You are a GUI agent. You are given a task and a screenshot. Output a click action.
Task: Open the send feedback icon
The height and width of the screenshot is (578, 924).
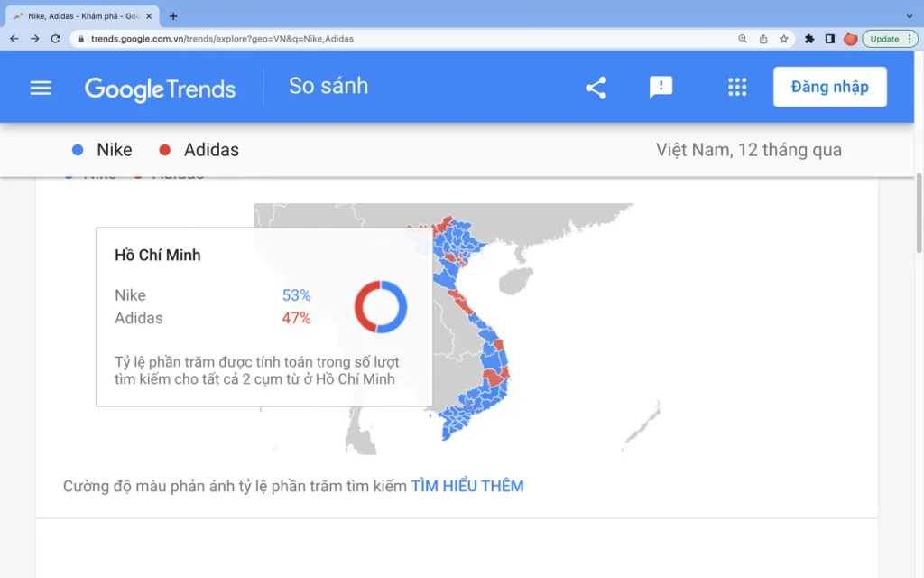tap(661, 88)
